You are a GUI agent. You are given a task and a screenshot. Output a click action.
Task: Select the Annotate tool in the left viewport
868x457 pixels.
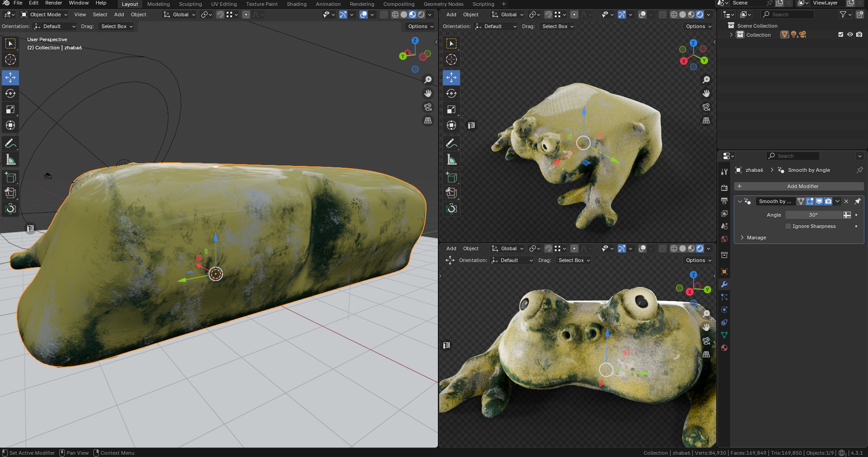(10, 144)
